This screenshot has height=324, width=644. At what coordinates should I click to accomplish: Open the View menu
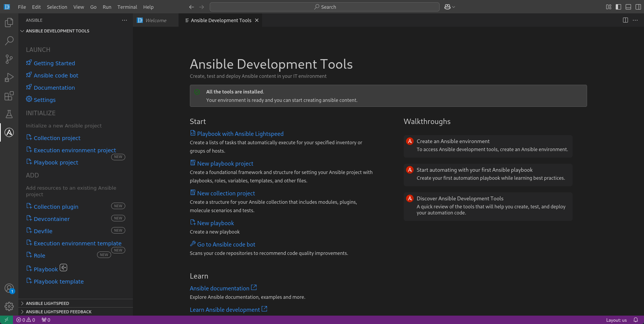point(79,7)
